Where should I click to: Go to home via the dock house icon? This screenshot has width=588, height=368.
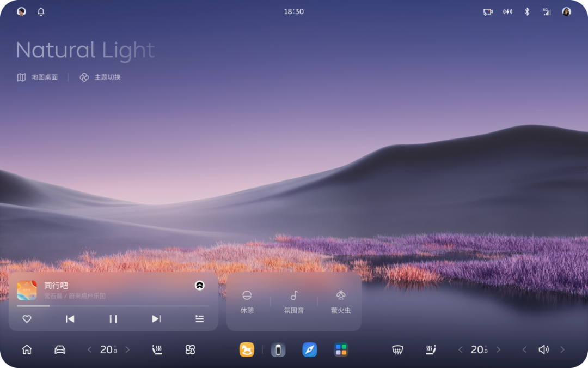click(27, 349)
